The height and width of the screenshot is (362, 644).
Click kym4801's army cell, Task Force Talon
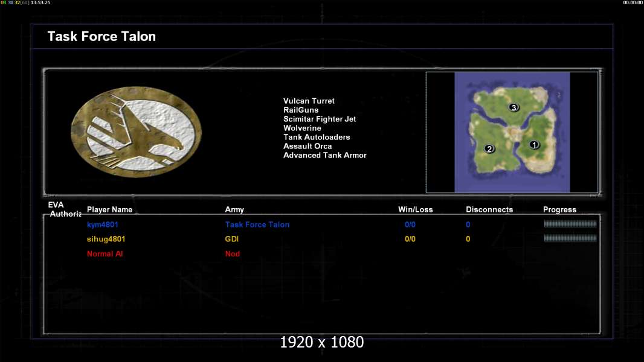[257, 224]
